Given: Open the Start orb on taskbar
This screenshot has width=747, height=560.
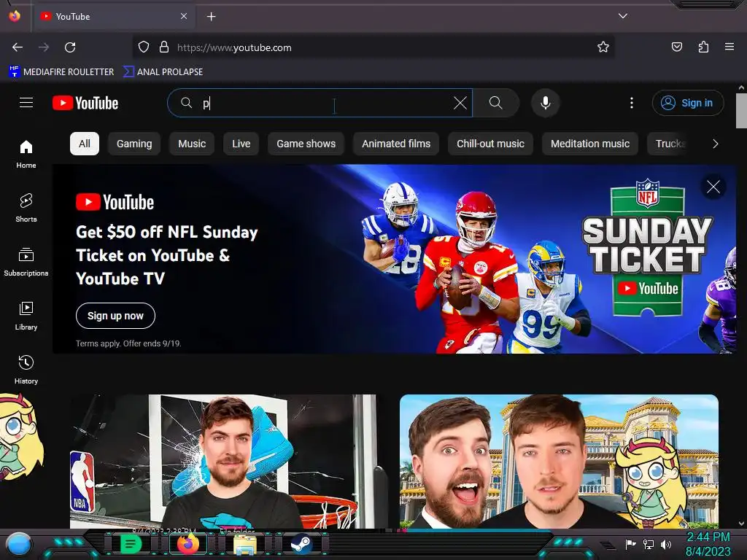Looking at the screenshot, I should coord(18,545).
